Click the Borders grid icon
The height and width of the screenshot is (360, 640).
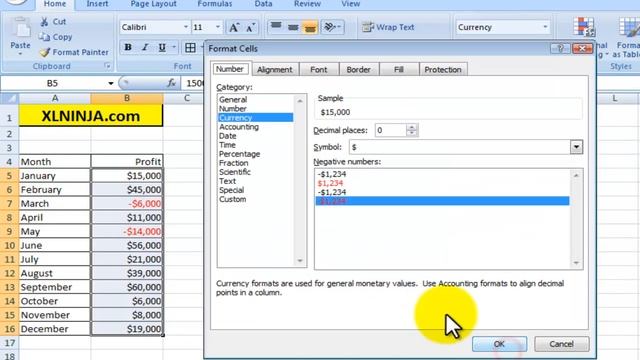[190, 47]
